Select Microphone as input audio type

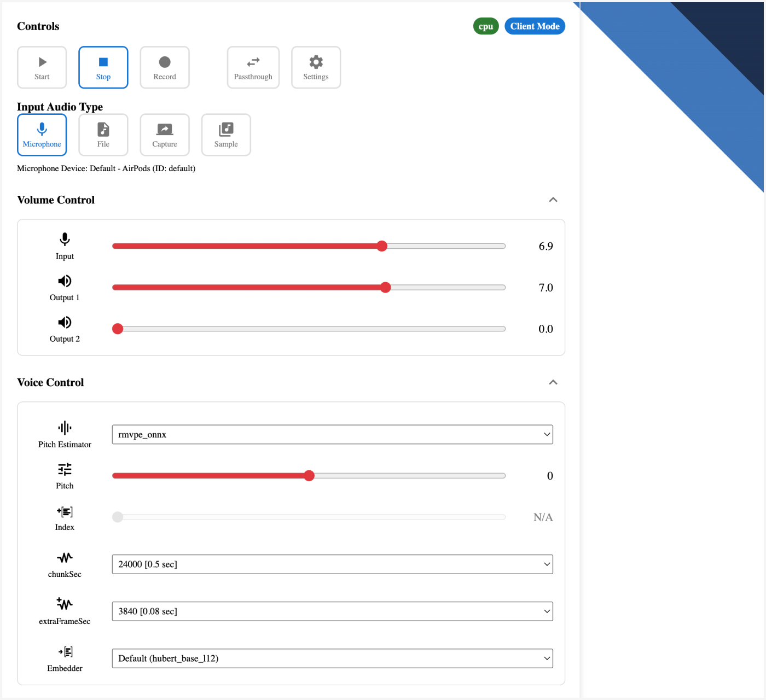tap(42, 135)
